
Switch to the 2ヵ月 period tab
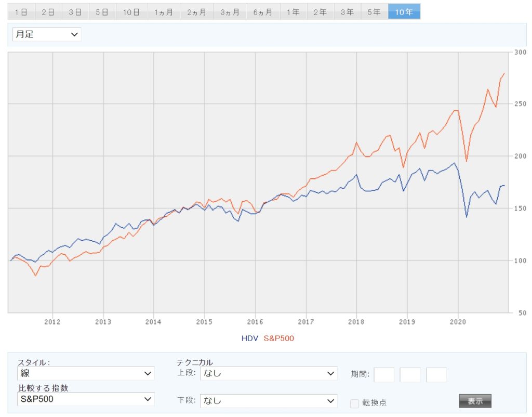tap(197, 12)
